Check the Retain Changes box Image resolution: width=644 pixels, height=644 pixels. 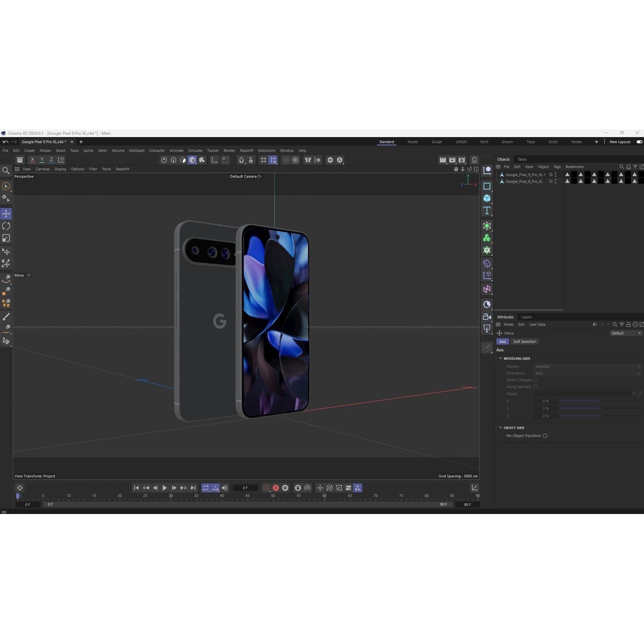coord(535,380)
